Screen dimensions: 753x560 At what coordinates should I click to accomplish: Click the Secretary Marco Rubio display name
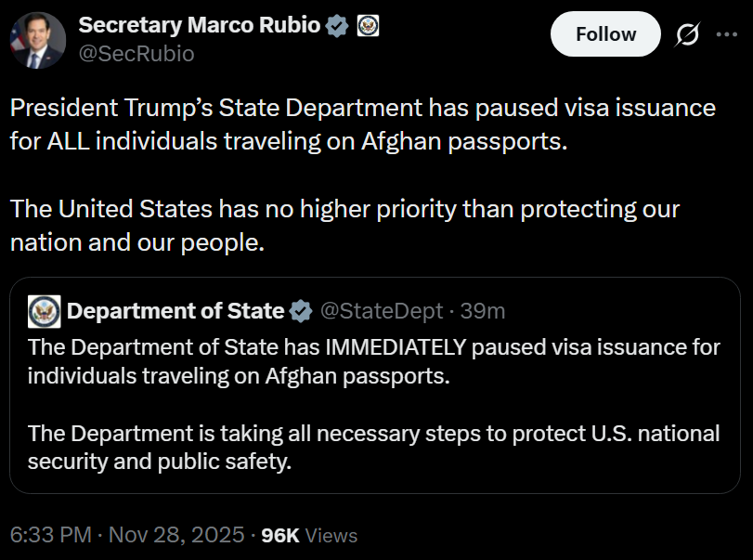tap(200, 26)
